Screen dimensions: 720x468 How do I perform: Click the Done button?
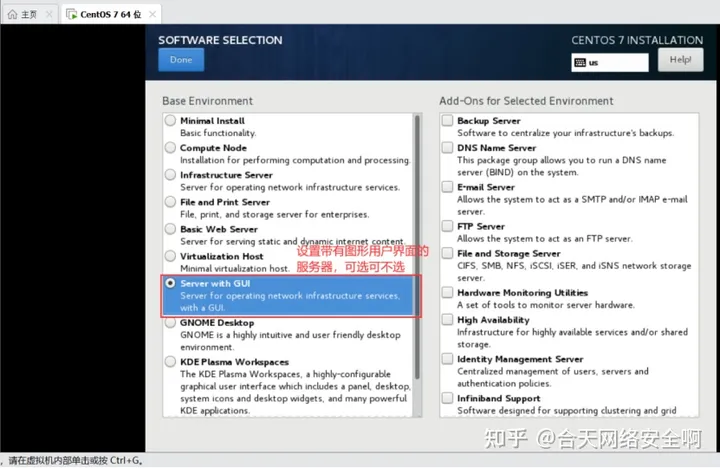(x=181, y=60)
